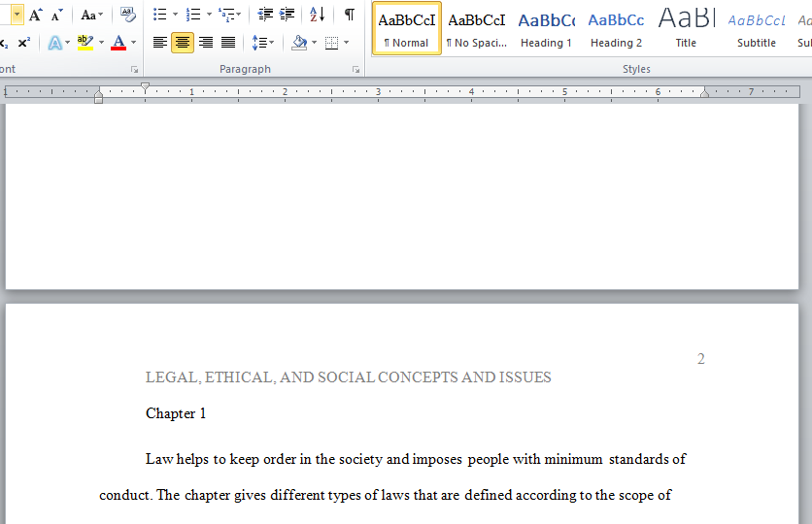Toggle center alignment

[183, 43]
